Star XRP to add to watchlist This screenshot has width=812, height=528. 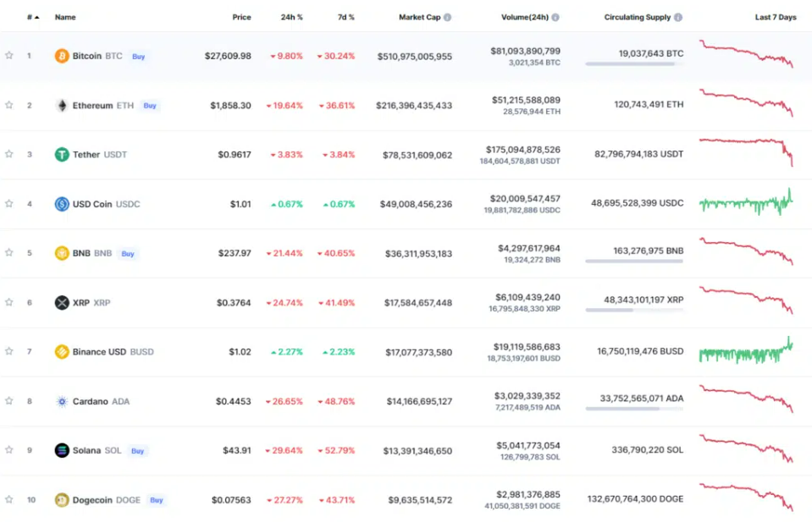coord(9,302)
